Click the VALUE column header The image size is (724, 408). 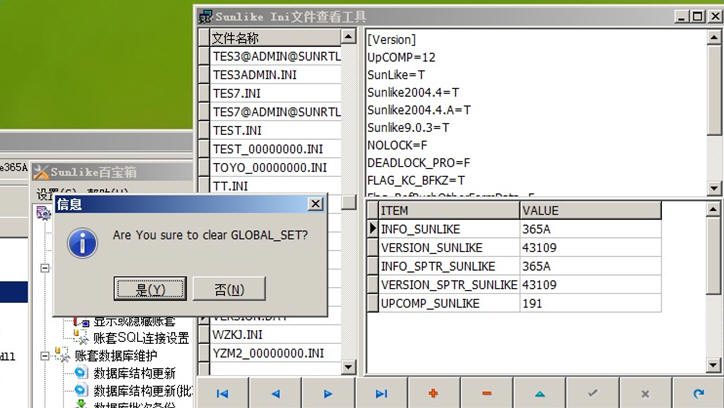coord(591,210)
